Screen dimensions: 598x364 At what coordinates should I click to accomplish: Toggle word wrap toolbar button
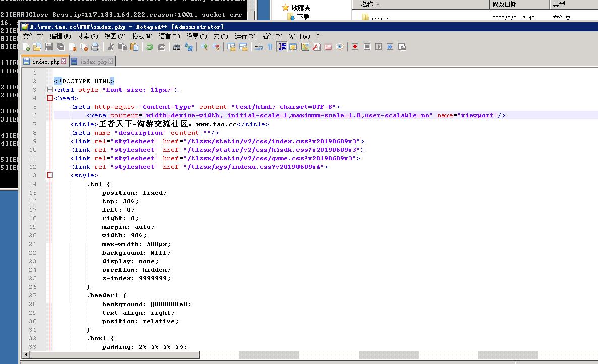pos(259,47)
